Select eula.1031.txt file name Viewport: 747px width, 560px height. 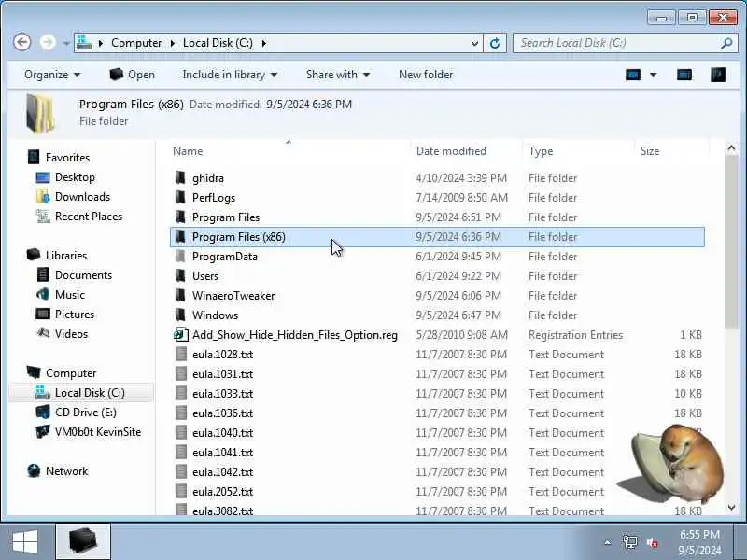point(222,374)
